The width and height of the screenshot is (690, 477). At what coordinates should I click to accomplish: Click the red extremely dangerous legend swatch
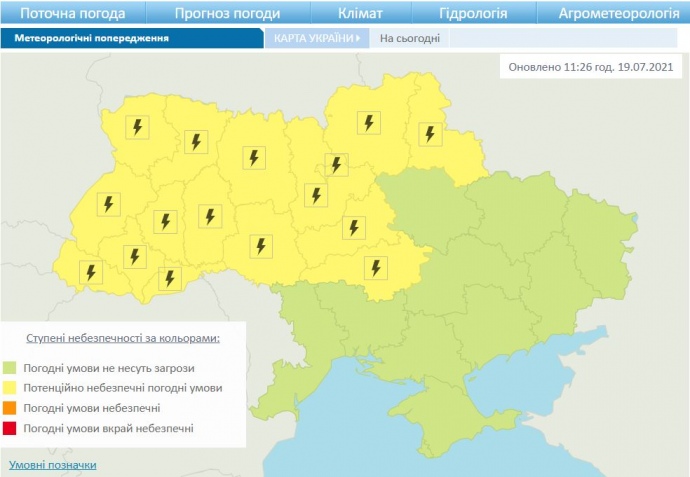[x=10, y=428]
